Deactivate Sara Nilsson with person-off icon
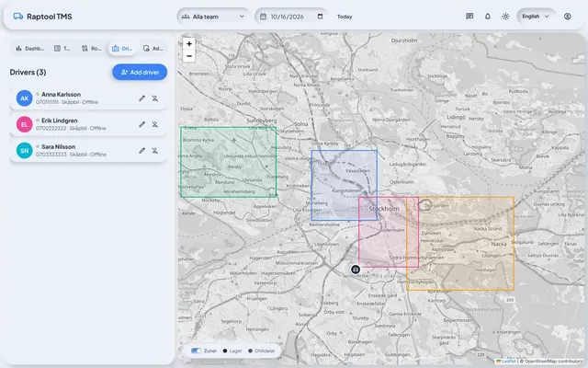588x368 pixels. click(x=155, y=151)
